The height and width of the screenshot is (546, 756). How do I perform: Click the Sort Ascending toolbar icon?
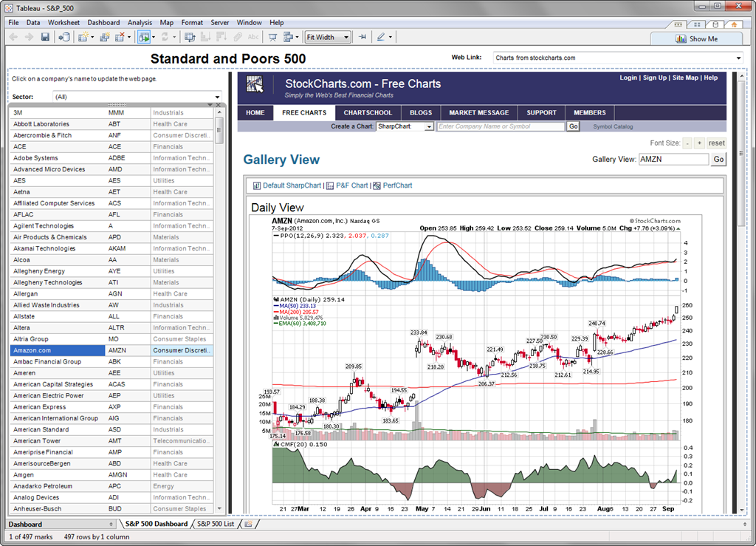pos(205,37)
